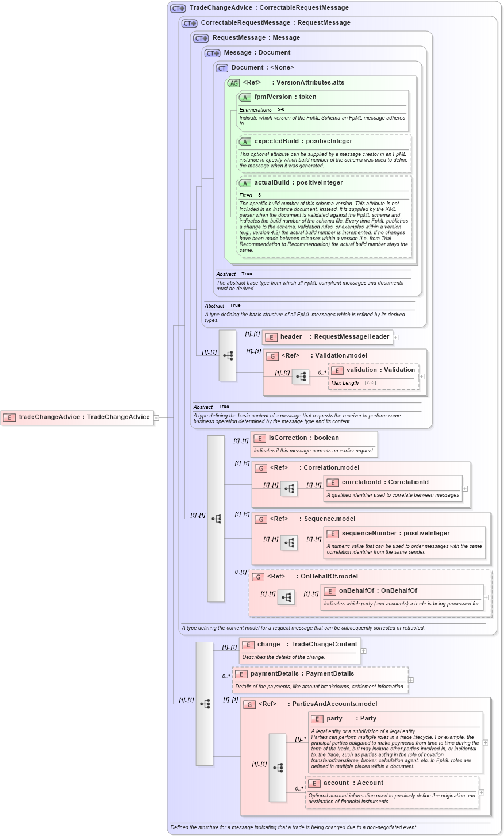This screenshot has height=836, width=504.
Task: Click the Document CT icon
Action: tap(222, 68)
